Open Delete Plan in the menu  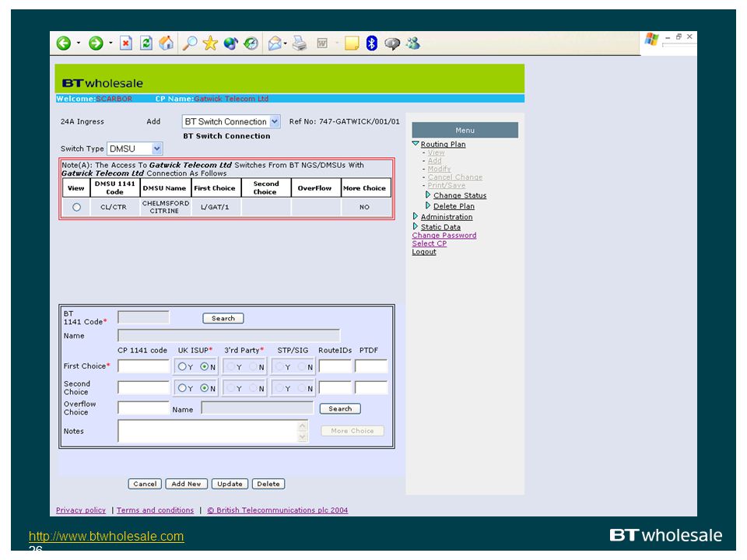(454, 206)
